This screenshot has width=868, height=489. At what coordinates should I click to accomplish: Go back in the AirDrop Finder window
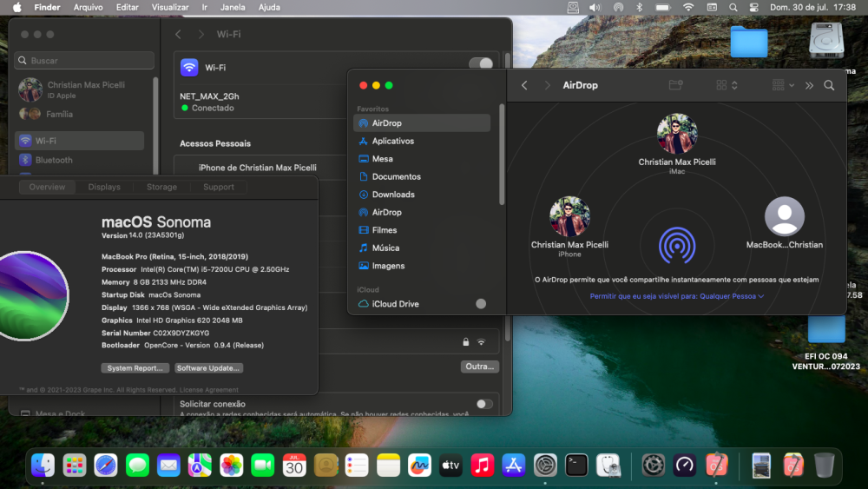pos(524,85)
